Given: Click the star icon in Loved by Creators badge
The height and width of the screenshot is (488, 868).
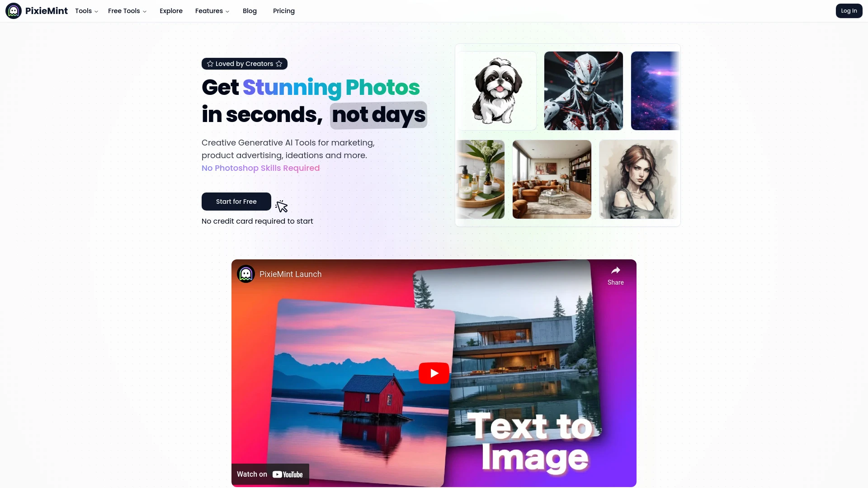Looking at the screenshot, I should tap(210, 64).
